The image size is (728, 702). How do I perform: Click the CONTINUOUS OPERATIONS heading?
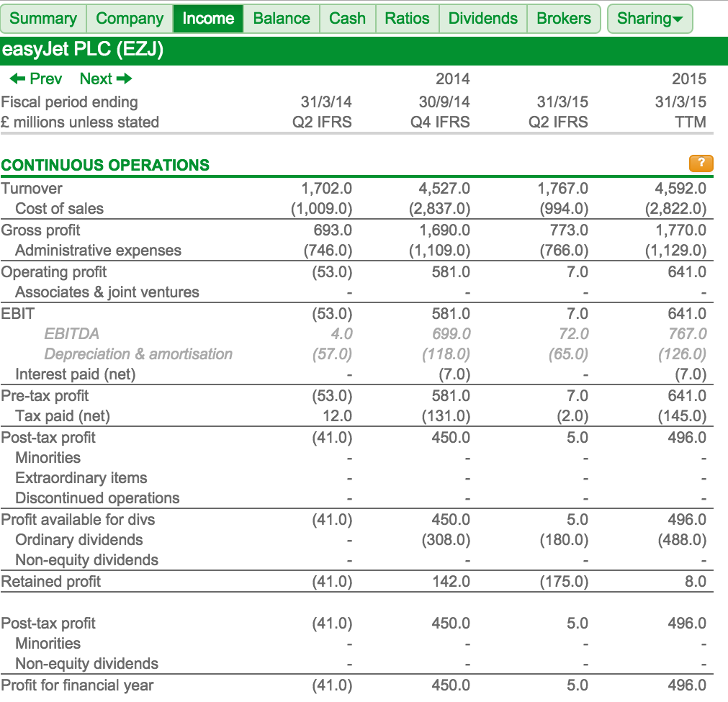point(105,166)
